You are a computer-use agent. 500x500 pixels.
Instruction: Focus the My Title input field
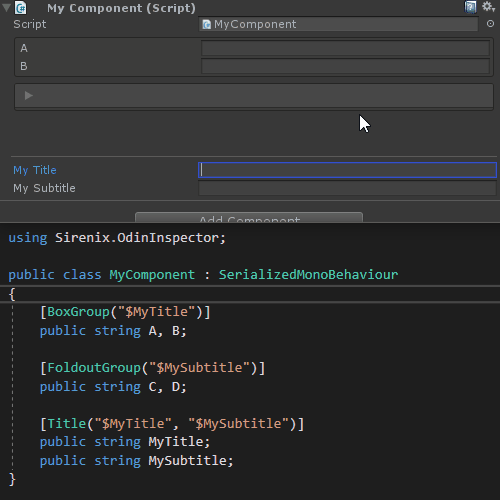click(347, 170)
